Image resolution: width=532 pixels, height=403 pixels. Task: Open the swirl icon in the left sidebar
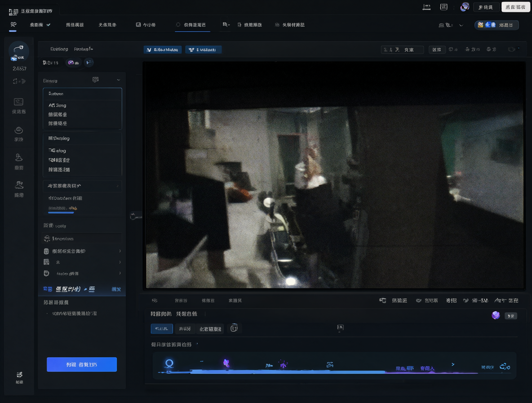click(x=19, y=130)
